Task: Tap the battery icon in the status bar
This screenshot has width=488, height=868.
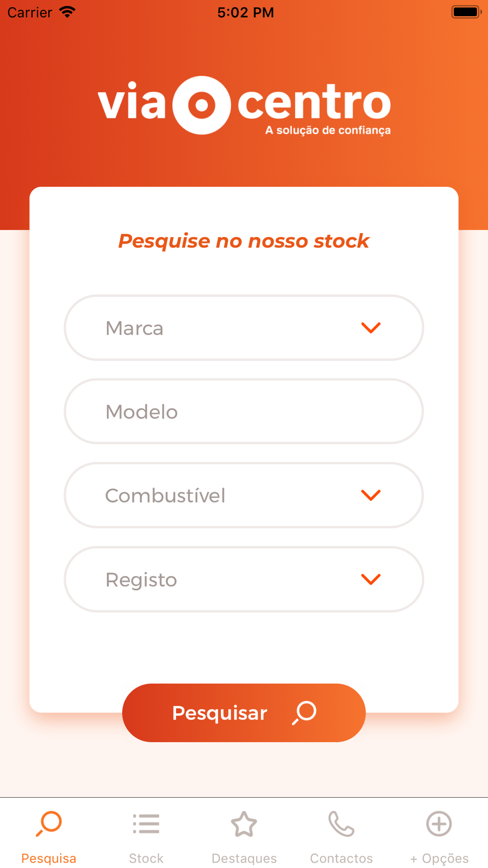Action: pyautogui.click(x=467, y=12)
